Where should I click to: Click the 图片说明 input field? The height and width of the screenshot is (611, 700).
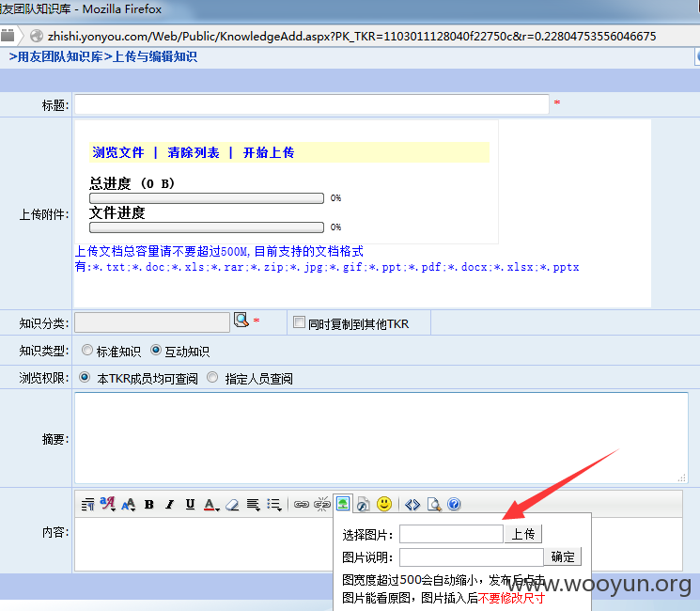pyautogui.click(x=472, y=557)
